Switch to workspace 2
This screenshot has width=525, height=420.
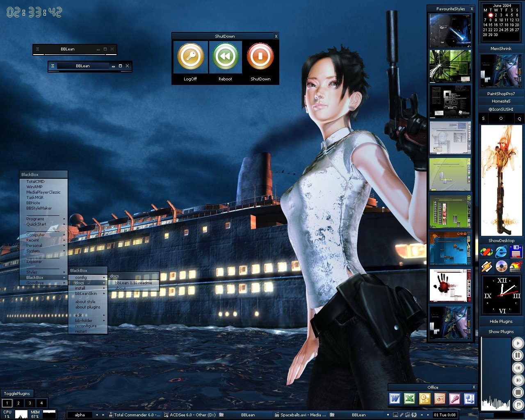point(18,403)
